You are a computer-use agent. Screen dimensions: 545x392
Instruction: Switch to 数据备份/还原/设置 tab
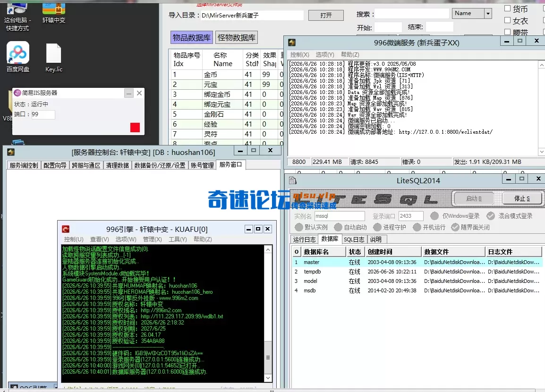(160, 165)
